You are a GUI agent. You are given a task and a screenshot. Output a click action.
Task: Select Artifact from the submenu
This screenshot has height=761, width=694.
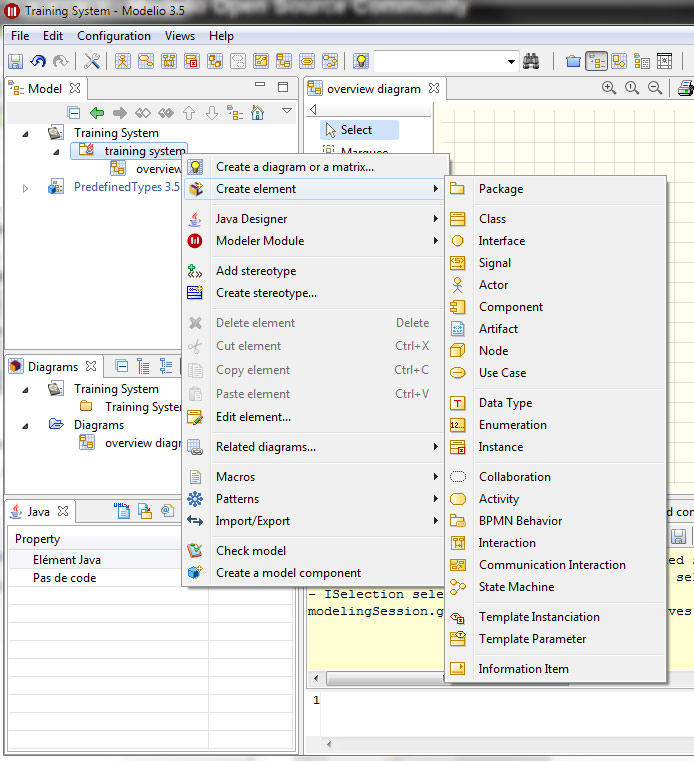tap(556, 329)
